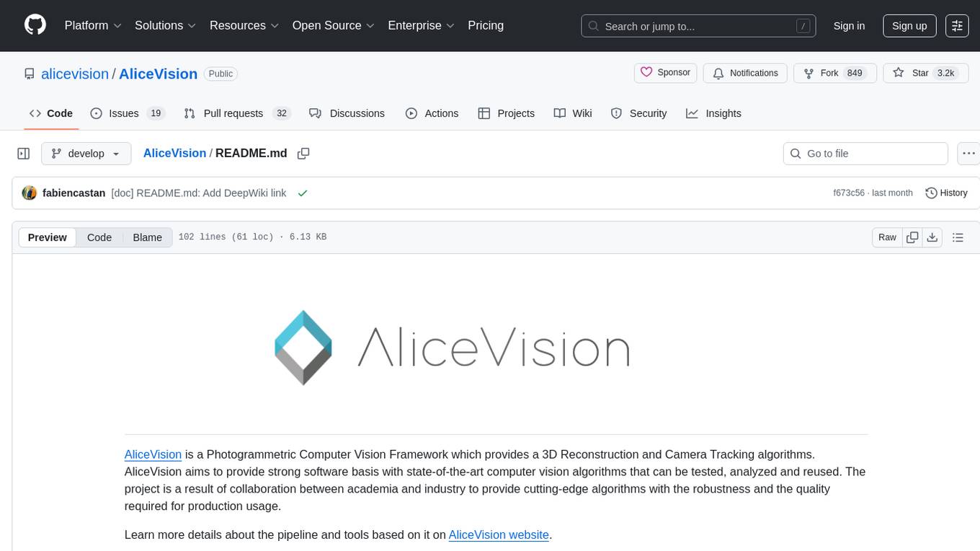Switch to the Issues tab
Screen dimensions: 980x551
[x=128, y=113]
